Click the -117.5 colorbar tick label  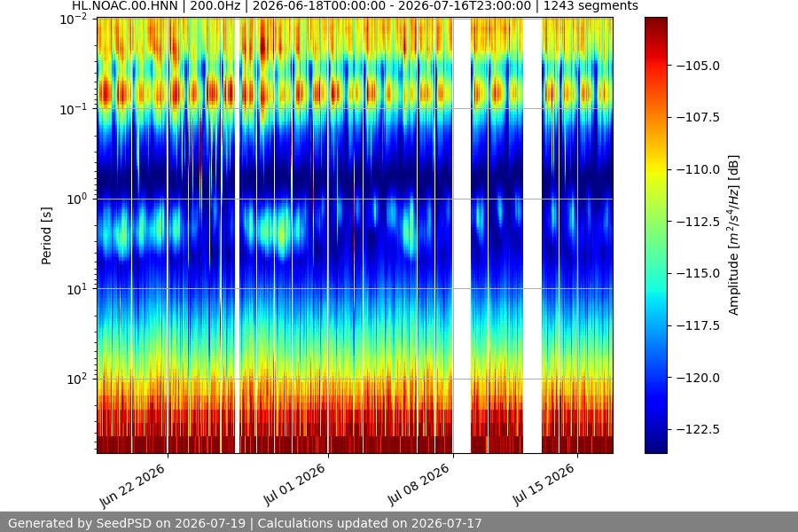[x=699, y=325]
